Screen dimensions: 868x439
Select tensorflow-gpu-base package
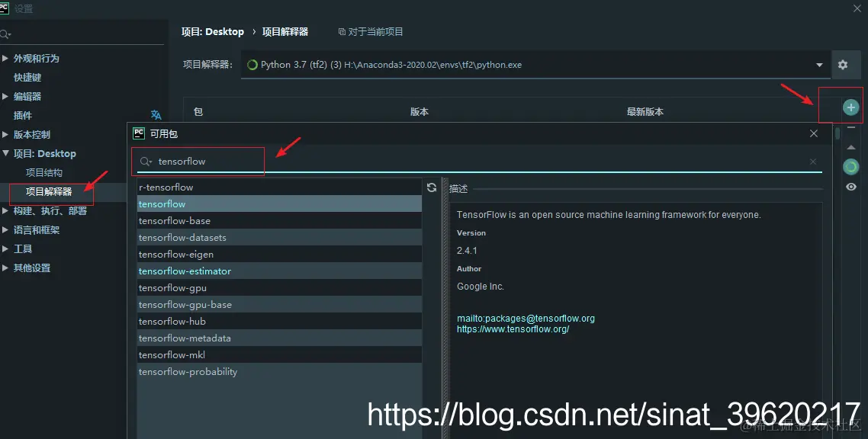280,305
